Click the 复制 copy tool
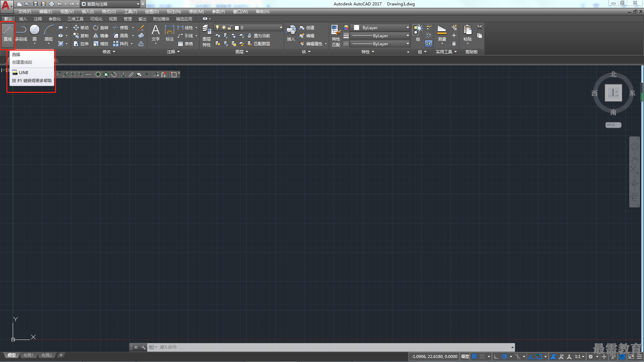 pos(81,36)
